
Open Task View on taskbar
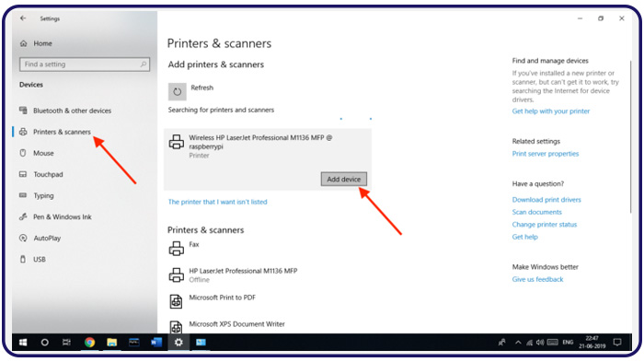click(x=66, y=343)
